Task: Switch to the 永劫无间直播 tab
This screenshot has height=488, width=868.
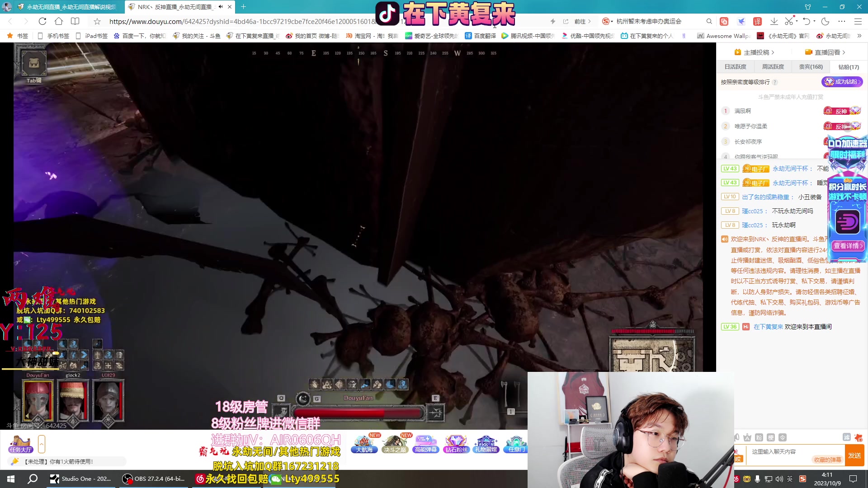Action: point(67,7)
